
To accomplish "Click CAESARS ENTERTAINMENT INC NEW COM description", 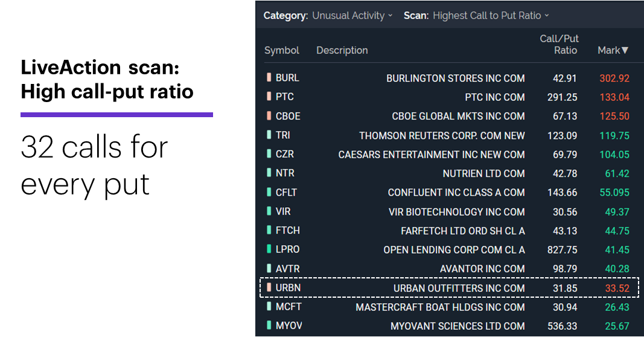I will click(432, 155).
